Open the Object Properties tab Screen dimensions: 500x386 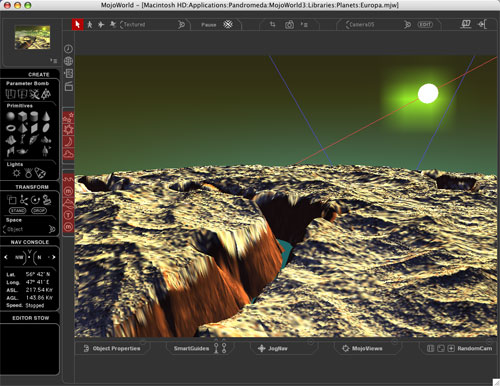click(x=112, y=348)
